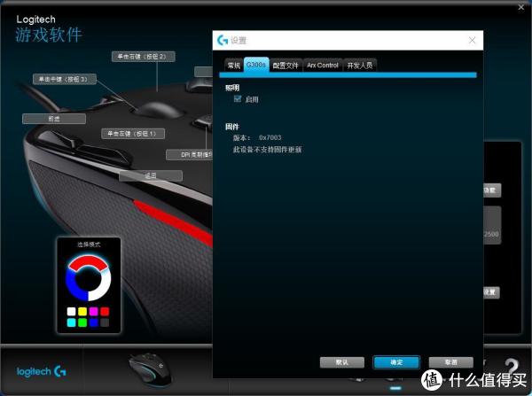Image resolution: width=532 pixels, height=396 pixels.
Task: Pick the white color swatch
Action: (x=71, y=311)
